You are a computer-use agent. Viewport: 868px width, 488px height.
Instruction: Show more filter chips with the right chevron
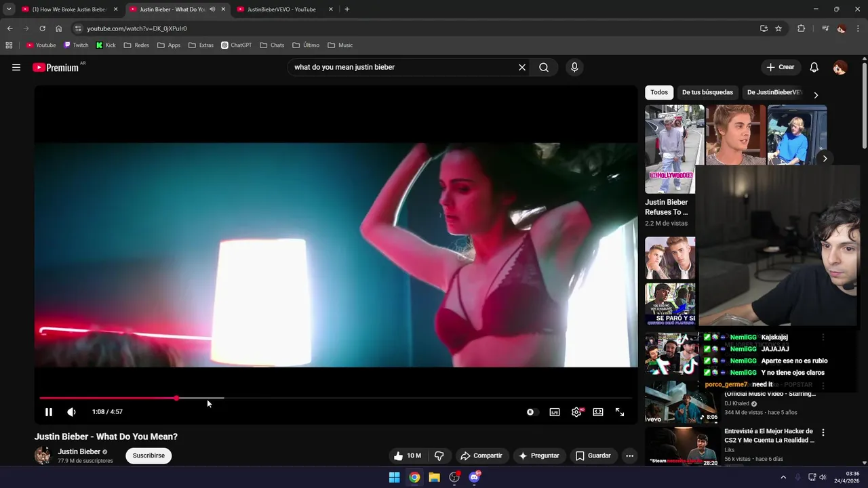pyautogui.click(x=816, y=95)
